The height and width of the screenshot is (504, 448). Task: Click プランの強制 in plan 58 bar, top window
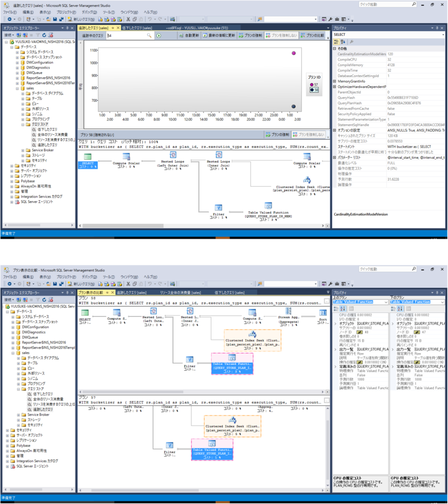click(277, 135)
